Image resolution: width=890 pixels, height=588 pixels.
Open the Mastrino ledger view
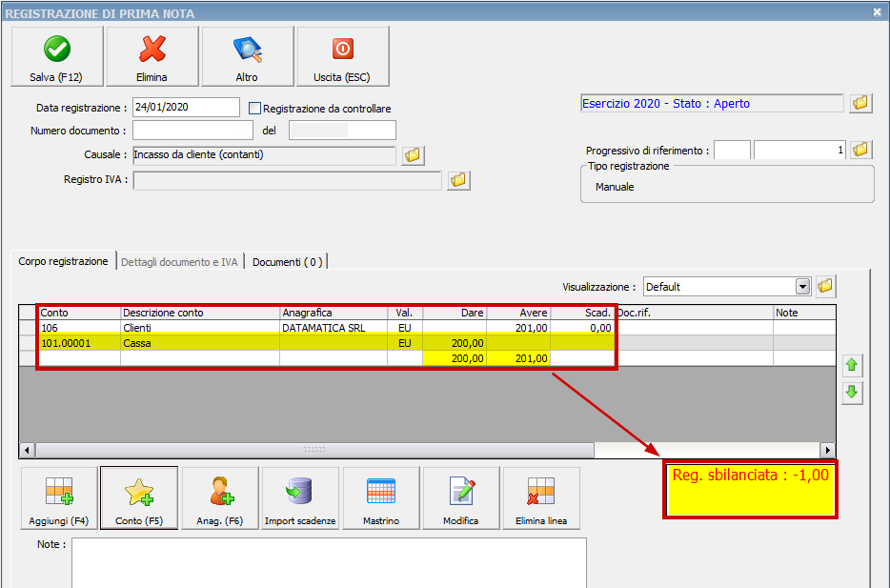[381, 498]
